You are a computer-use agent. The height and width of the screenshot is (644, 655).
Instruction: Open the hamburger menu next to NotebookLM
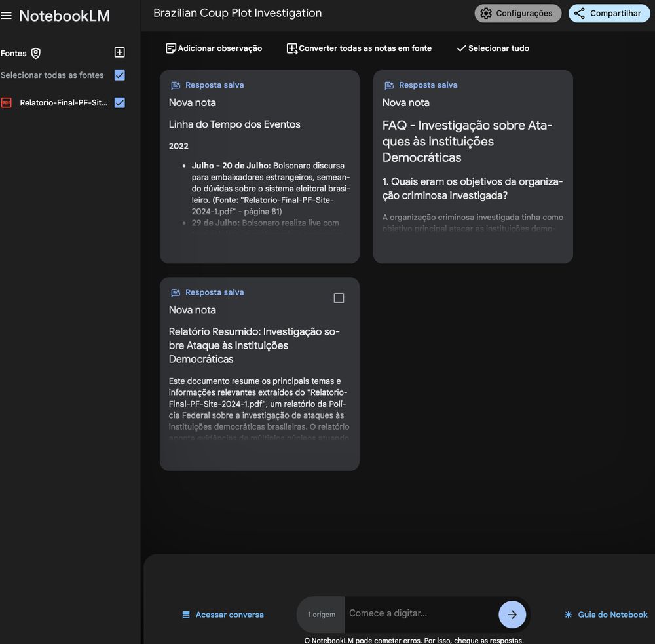tap(7, 16)
